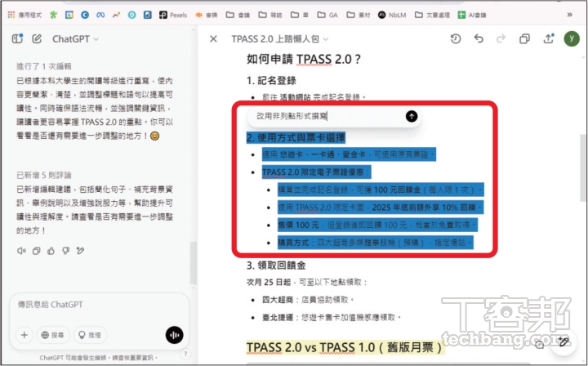Redo the canvas edit
The image size is (588, 366).
pyautogui.click(x=501, y=38)
